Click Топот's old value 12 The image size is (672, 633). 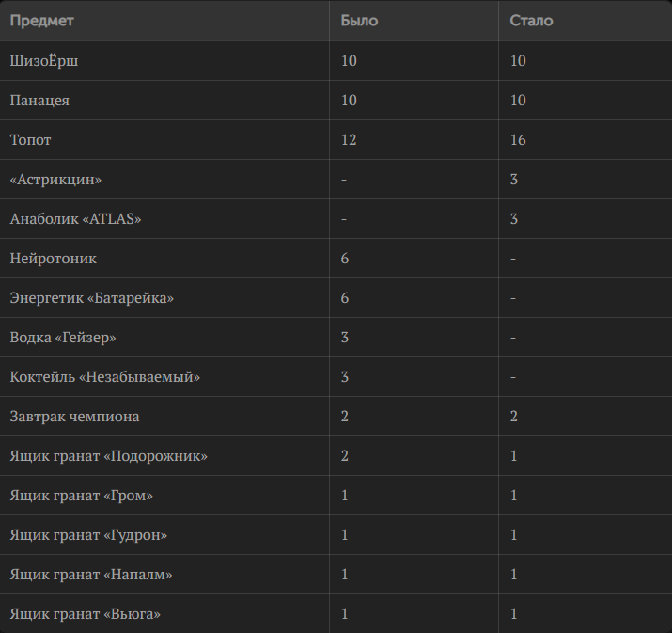pyautogui.click(x=349, y=140)
